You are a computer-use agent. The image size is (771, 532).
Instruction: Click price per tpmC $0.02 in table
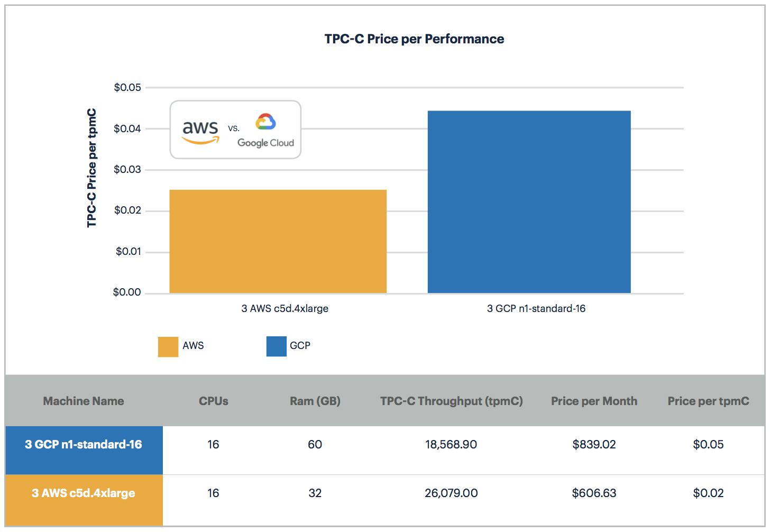pyautogui.click(x=708, y=493)
